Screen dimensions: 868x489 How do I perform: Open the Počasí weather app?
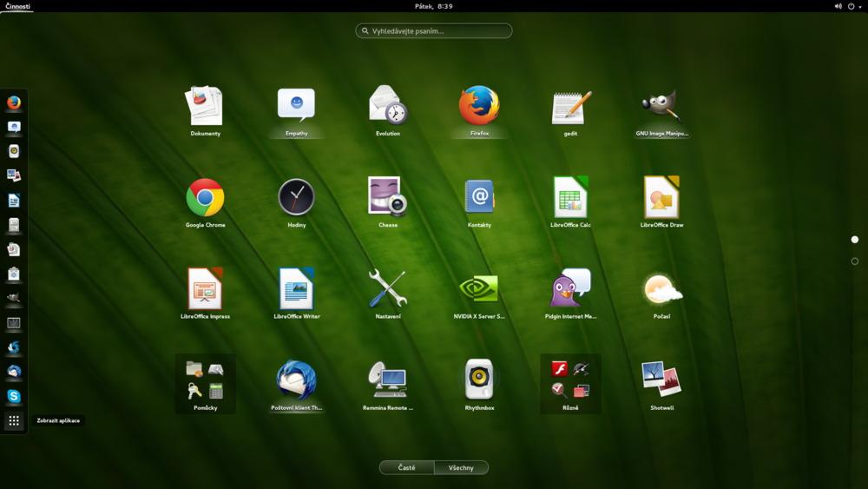(661, 293)
